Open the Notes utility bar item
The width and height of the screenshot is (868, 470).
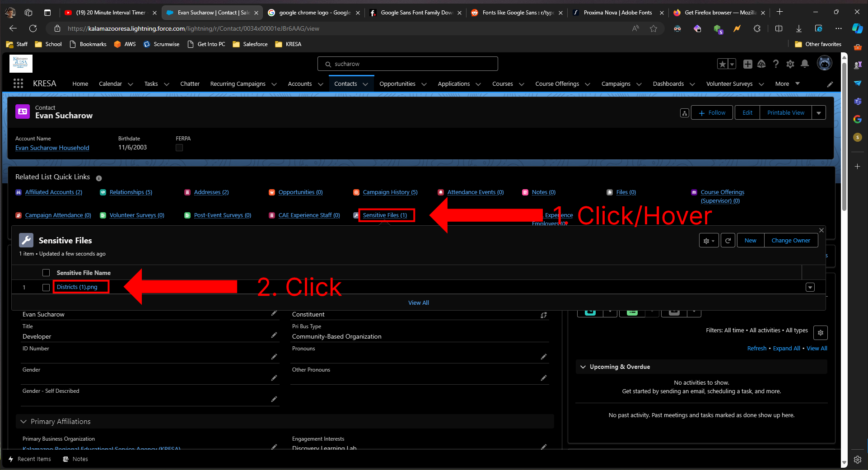coord(75,459)
